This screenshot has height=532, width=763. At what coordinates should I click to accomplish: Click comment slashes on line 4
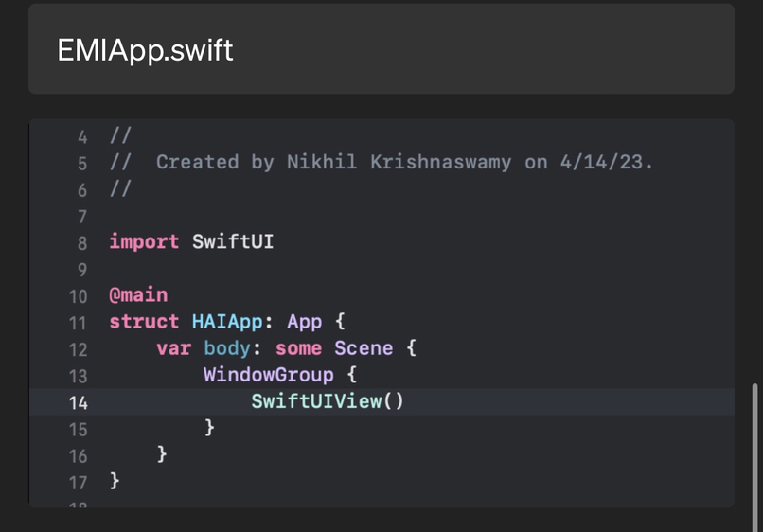pos(120,135)
